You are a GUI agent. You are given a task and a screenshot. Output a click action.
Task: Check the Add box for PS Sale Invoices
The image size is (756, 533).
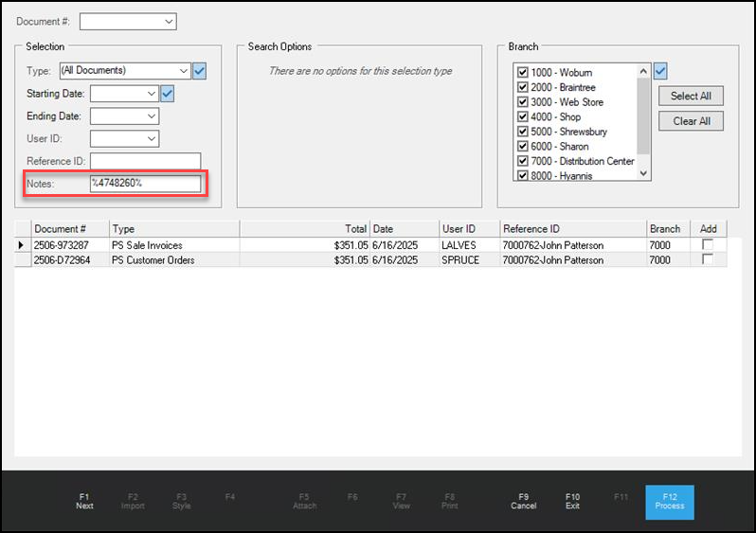coord(707,245)
